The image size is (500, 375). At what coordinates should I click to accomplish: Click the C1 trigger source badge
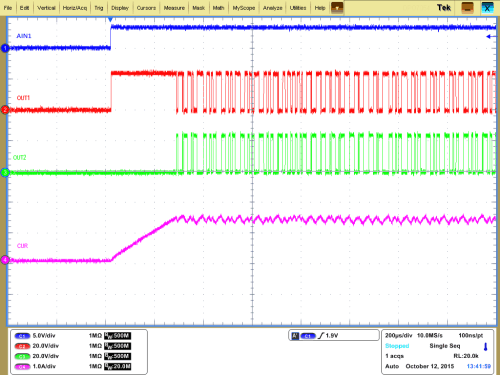(308, 336)
